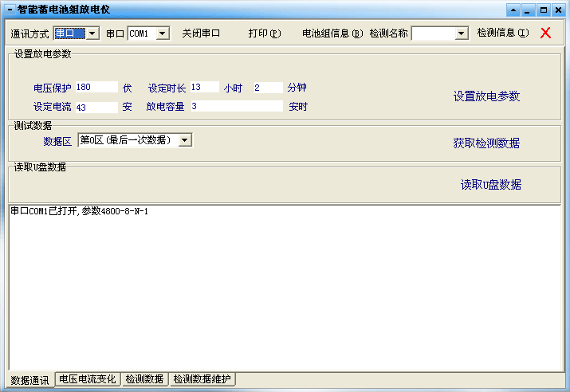
Task: Click the roll-up arrow button in title bar
Action: pos(513,10)
